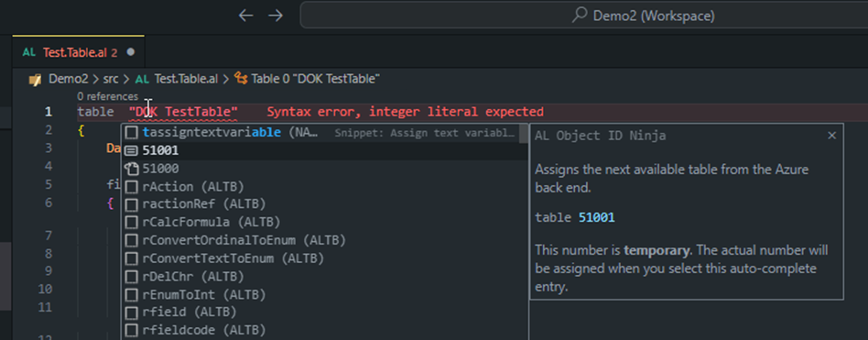Click the "DOK TestTable" name in line 1
Image resolution: width=868 pixels, height=340 pixels.
tap(183, 112)
